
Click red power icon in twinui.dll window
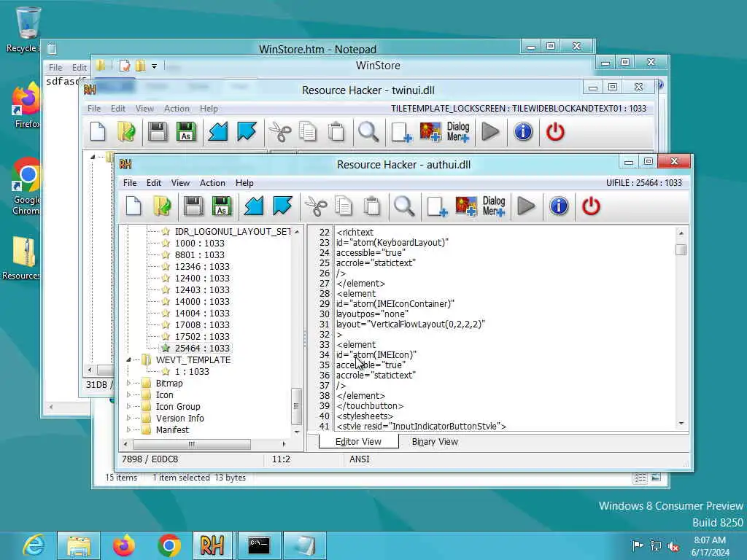pyautogui.click(x=555, y=132)
